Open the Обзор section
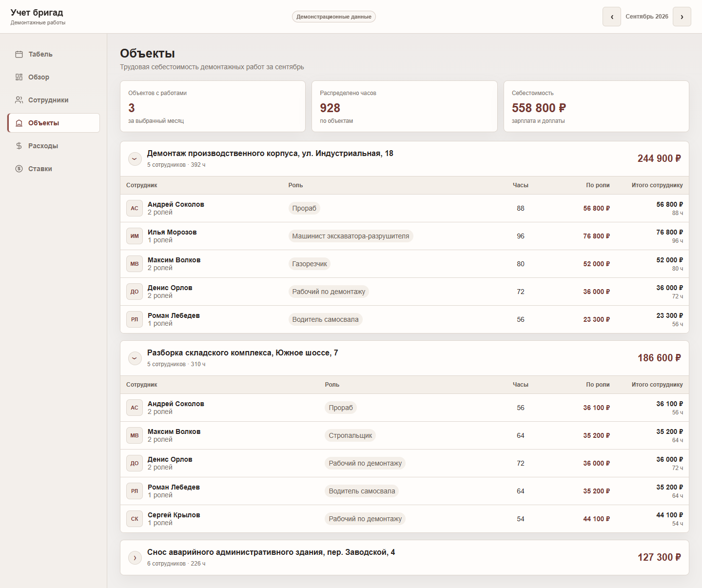This screenshot has height=588, width=702. coord(54,77)
